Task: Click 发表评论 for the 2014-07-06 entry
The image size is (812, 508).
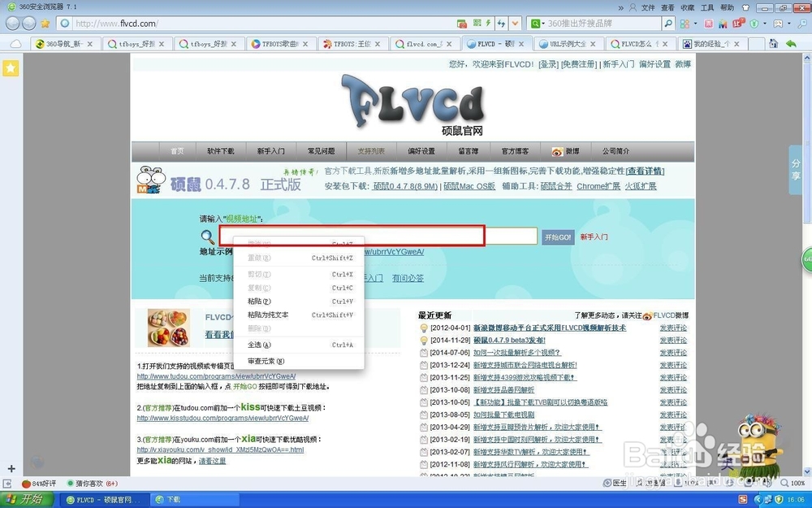Action: [673, 353]
